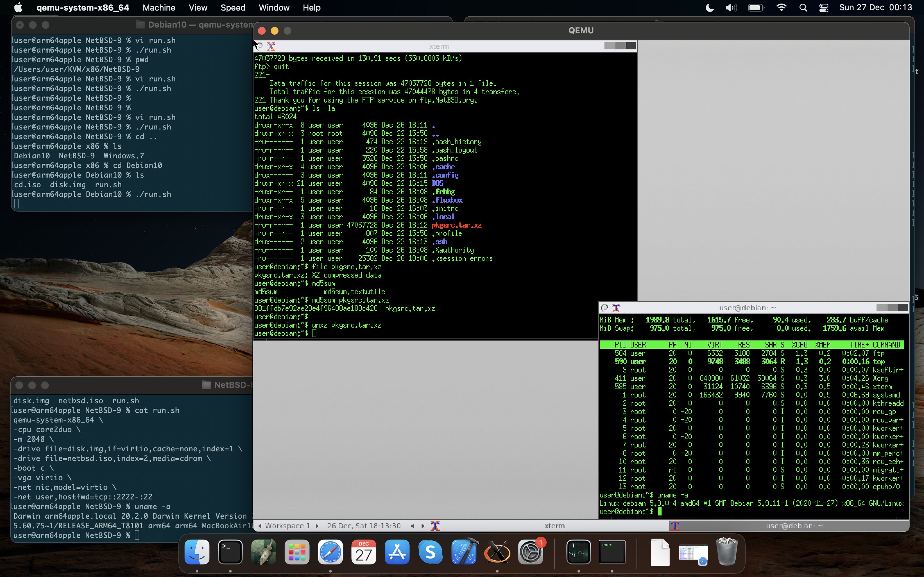Launch Xcode from the Dock
Viewport: 924px width, 577px height.
[464, 552]
